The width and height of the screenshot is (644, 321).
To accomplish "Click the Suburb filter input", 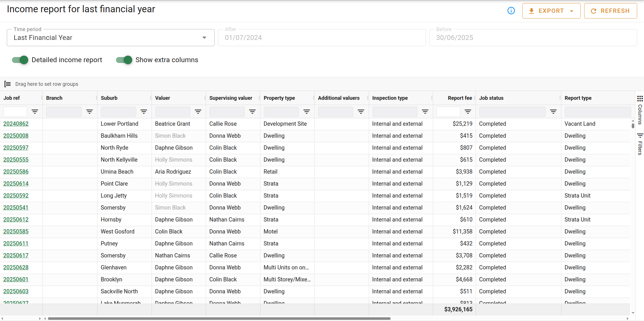I will click(x=118, y=112).
